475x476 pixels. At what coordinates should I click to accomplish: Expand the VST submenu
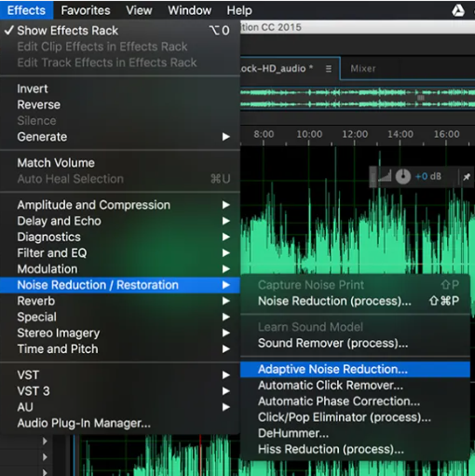coord(120,374)
